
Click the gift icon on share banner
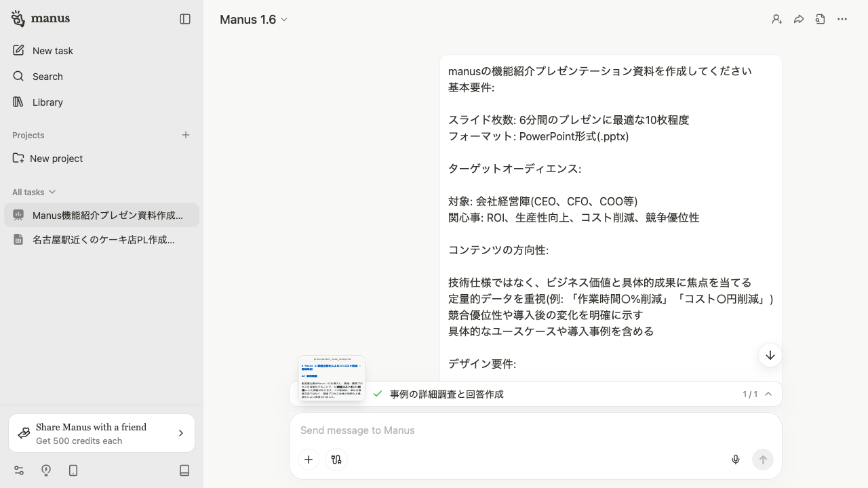24,433
